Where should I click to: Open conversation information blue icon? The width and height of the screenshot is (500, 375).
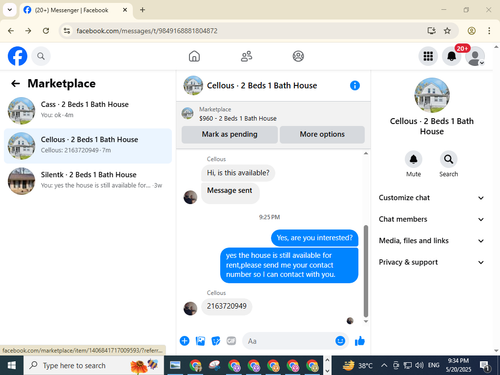click(x=355, y=86)
